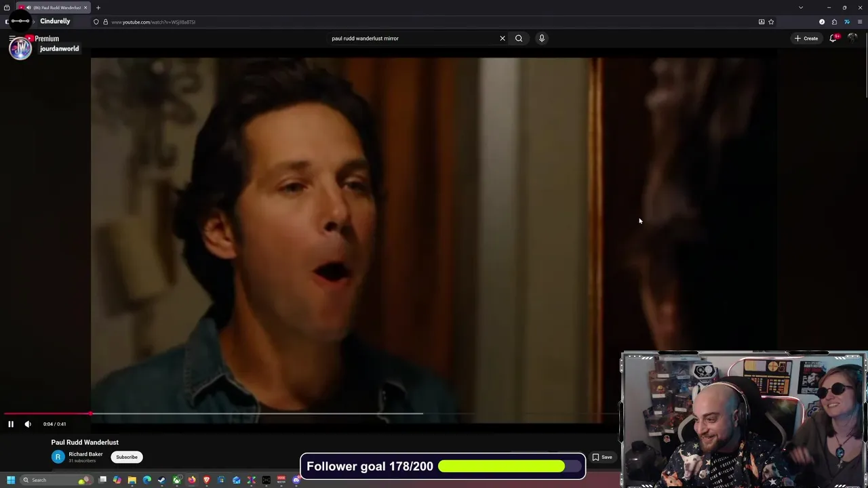Mute tab audio via the tab speaker icon
Screen dimensions: 868x488
click(x=28, y=7)
